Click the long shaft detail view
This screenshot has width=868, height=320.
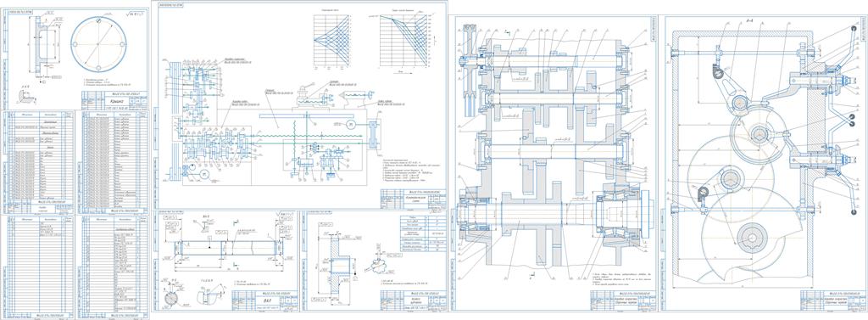228,247
